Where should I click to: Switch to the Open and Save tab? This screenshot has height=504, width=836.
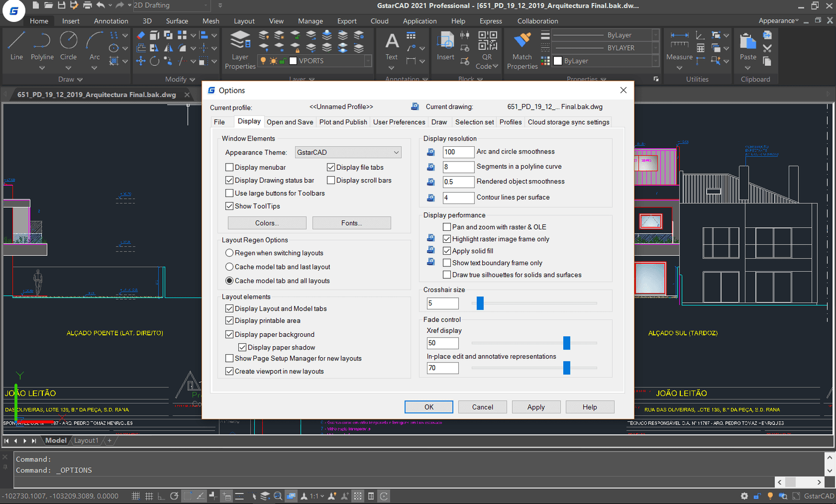click(x=290, y=122)
